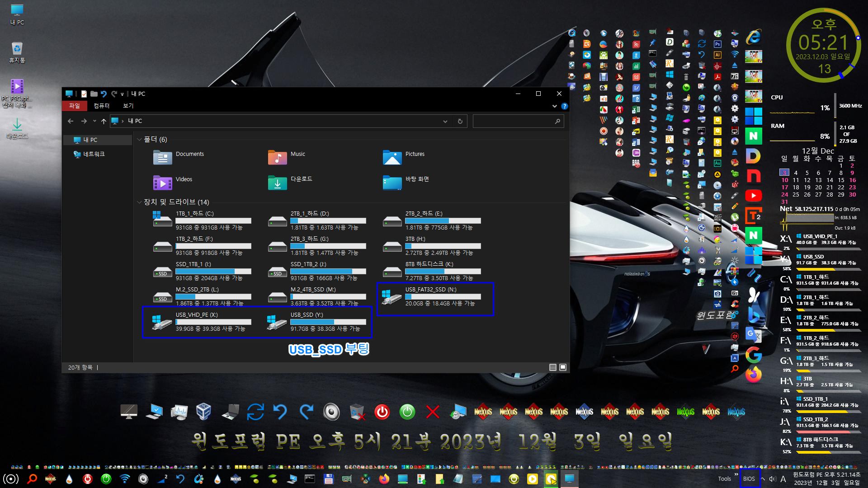Switch to large icons view toggle
868x488 pixels.
coord(563,367)
